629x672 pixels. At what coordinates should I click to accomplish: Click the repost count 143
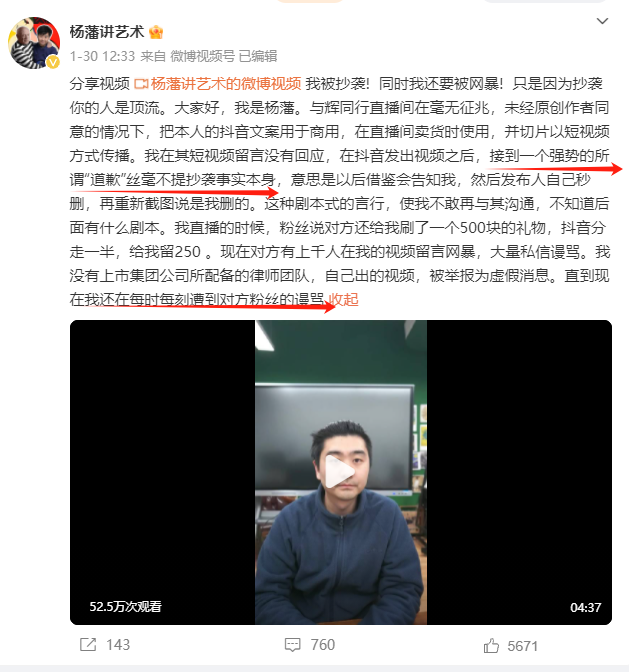[118, 645]
